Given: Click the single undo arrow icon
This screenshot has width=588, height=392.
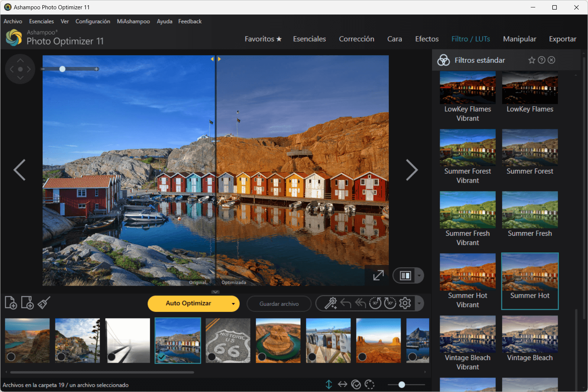Looking at the screenshot, I should [x=346, y=303].
